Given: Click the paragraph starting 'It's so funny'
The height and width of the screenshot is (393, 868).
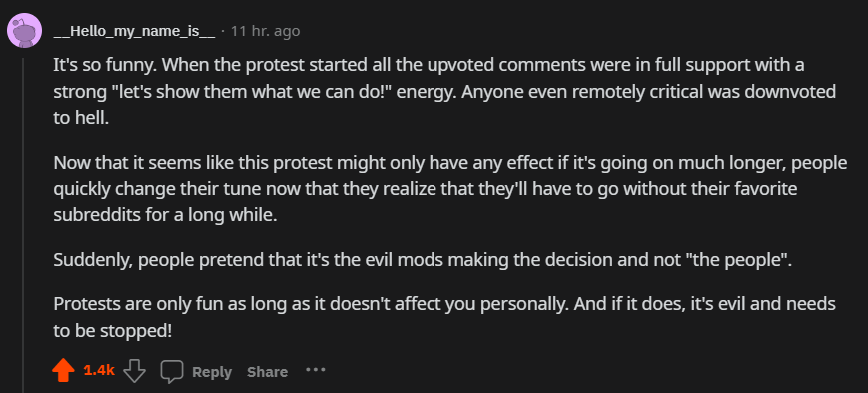Looking at the screenshot, I should click(444, 91).
